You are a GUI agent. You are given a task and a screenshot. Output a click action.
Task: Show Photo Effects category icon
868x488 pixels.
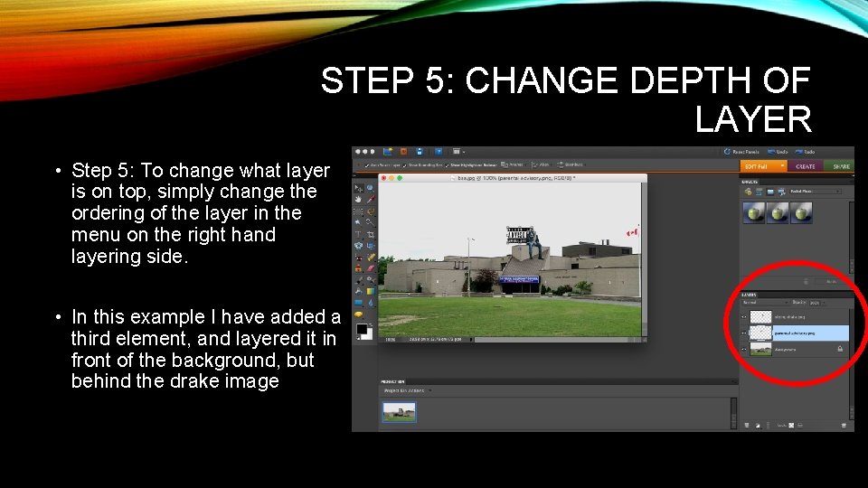770,192
